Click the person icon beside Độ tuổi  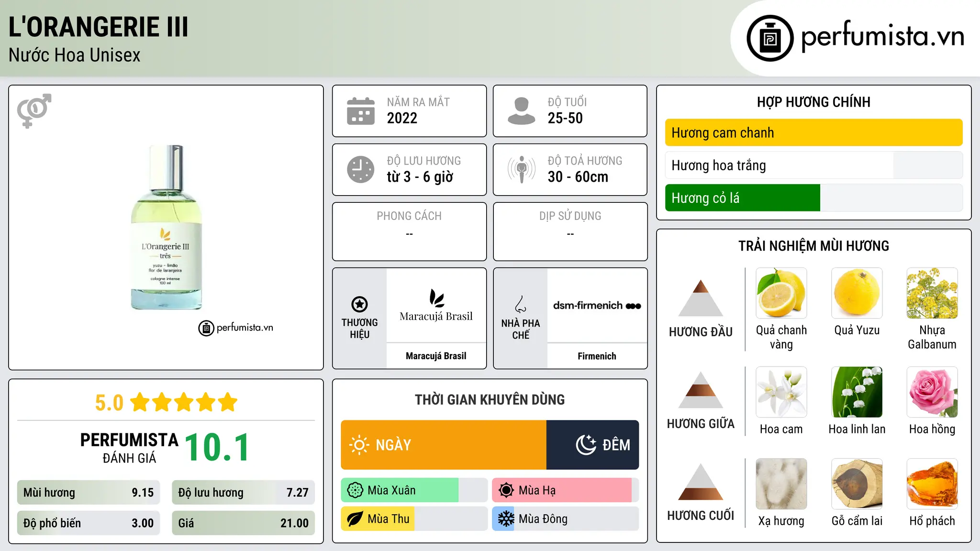[x=522, y=111]
